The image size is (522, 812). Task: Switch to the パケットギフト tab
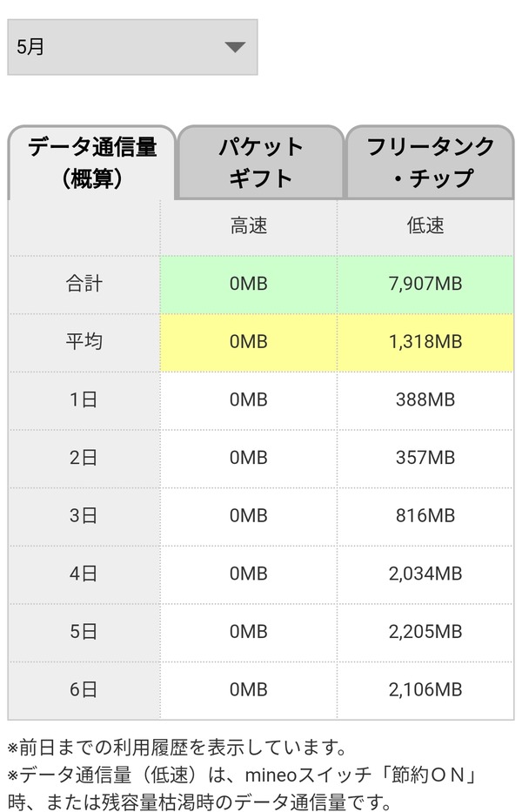click(260, 162)
